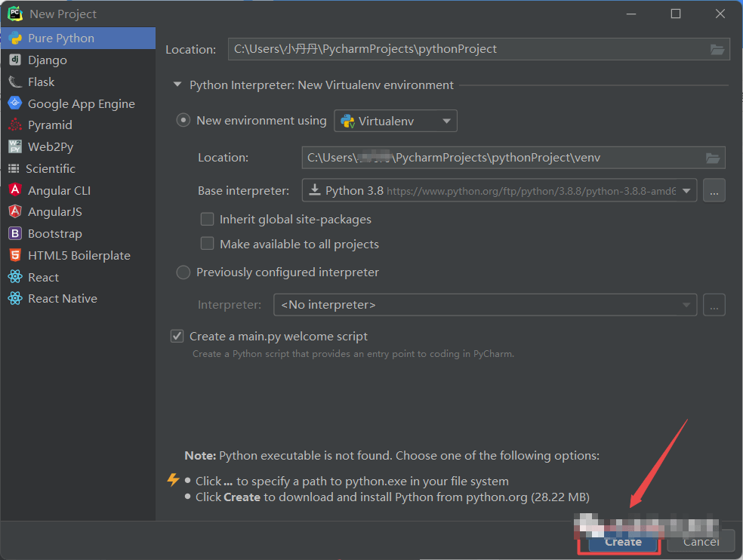Click the folder icon in project Location field
743x560 pixels.
pos(717,49)
